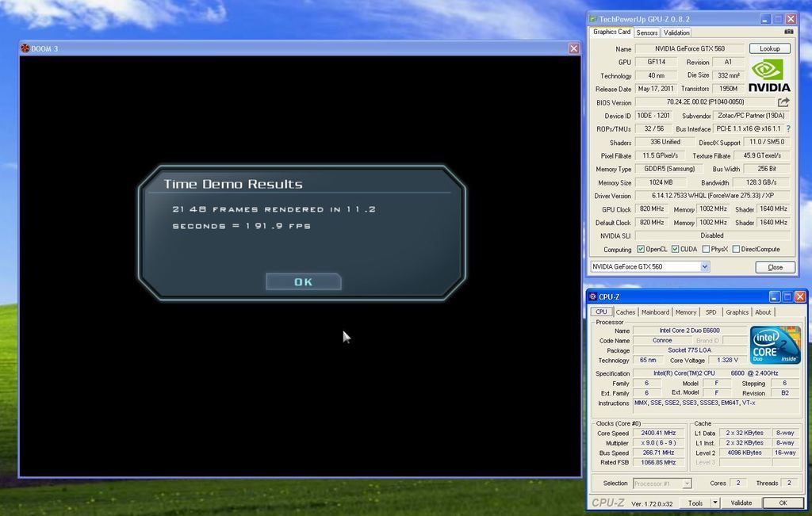Select the CPU tab in CPU-Z
Image resolution: width=812 pixels, height=516 pixels.
pos(601,312)
